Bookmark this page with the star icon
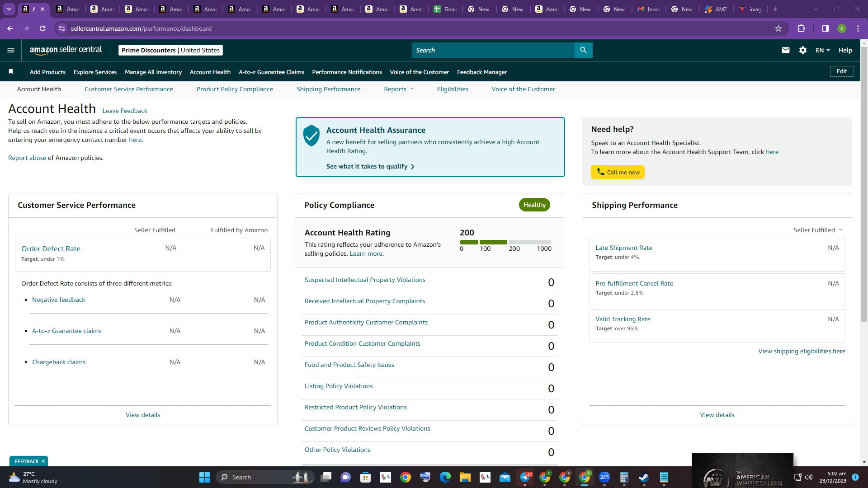 click(778, 28)
